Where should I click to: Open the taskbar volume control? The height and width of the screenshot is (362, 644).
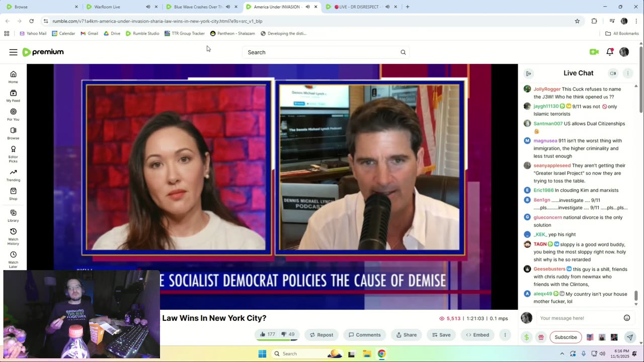(603, 354)
